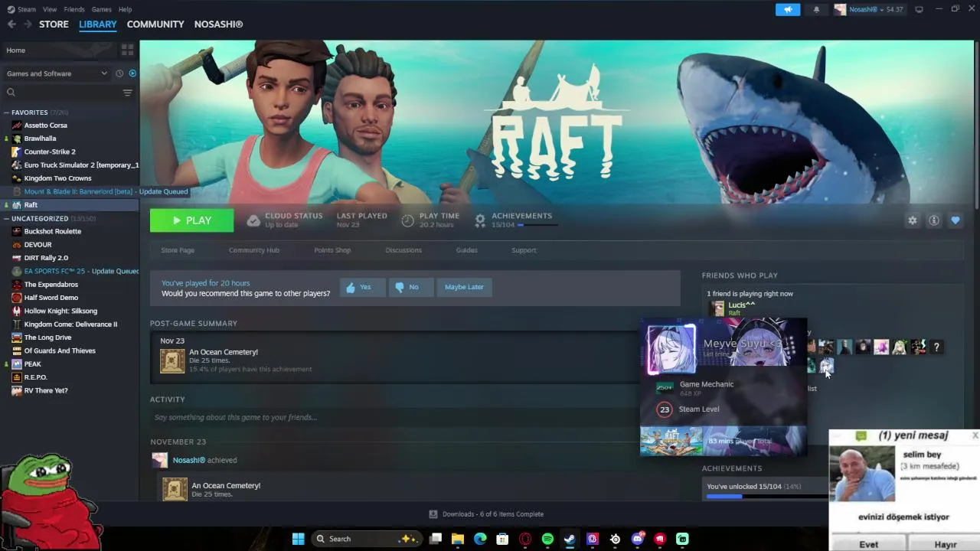Select R.E.P.O. in the library
This screenshot has width=980, height=551.
click(x=35, y=377)
